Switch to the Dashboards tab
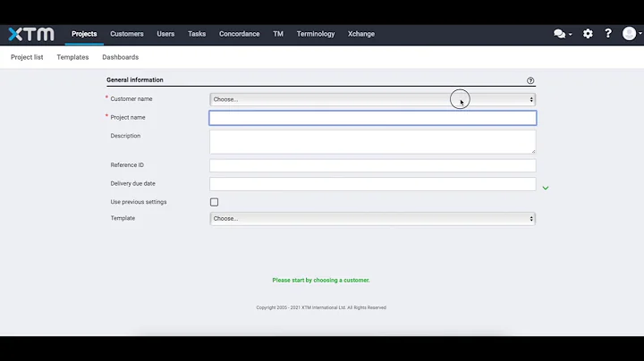 point(121,57)
